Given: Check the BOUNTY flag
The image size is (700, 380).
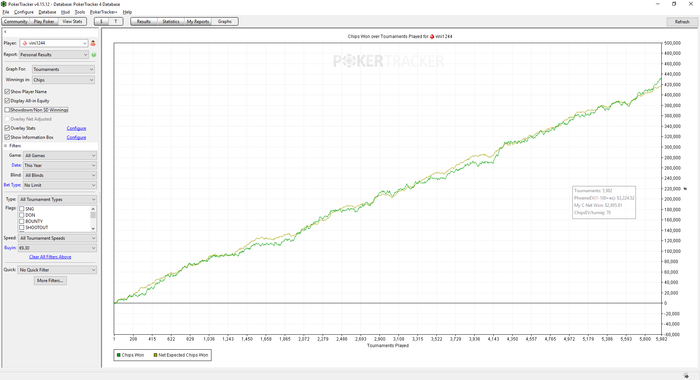Looking at the screenshot, I should click(x=21, y=221).
